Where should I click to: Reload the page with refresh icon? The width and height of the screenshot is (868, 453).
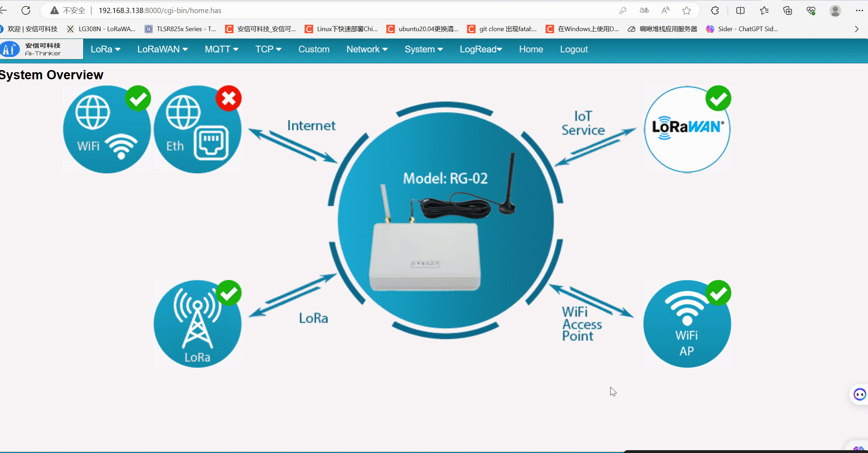tap(26, 11)
